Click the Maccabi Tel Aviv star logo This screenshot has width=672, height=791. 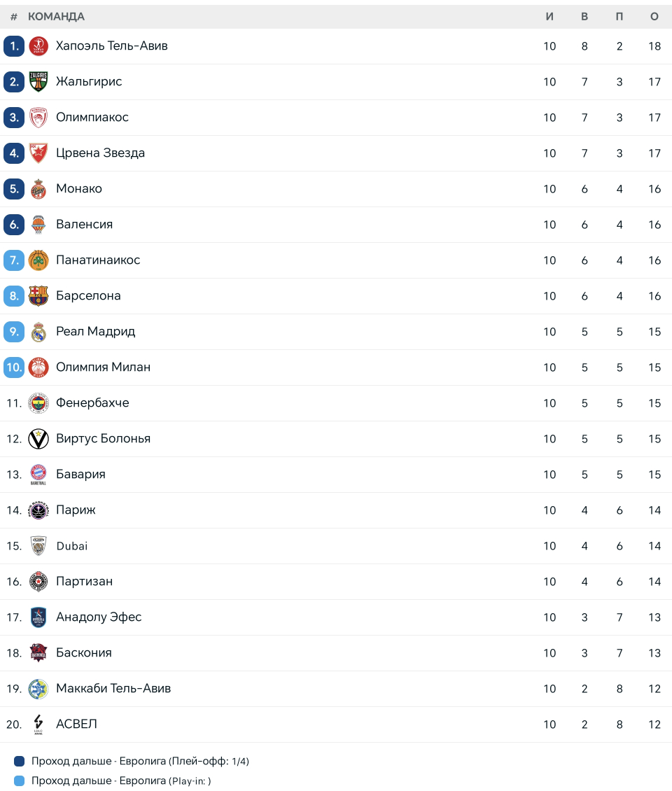coord(38,689)
